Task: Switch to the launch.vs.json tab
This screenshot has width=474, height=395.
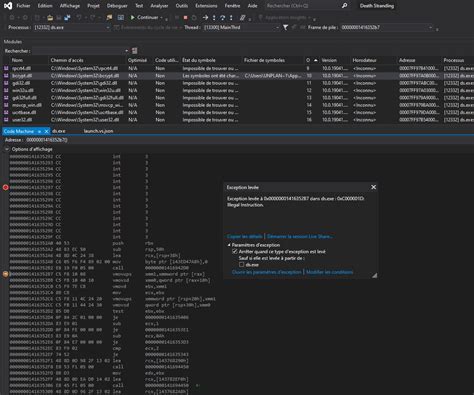Action: coord(98,131)
